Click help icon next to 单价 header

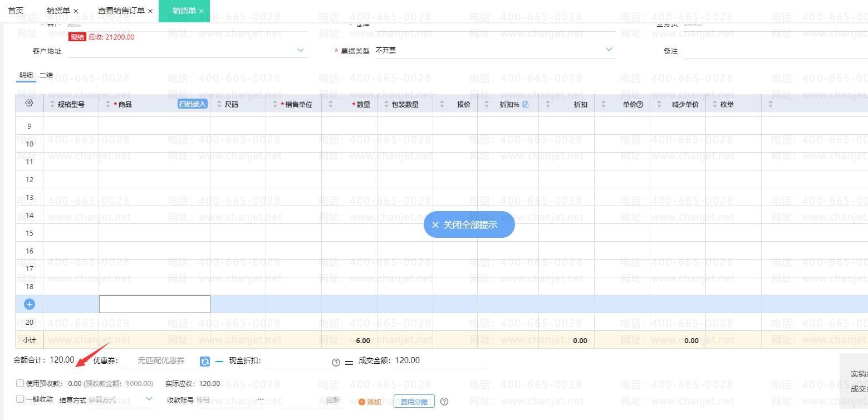click(640, 104)
